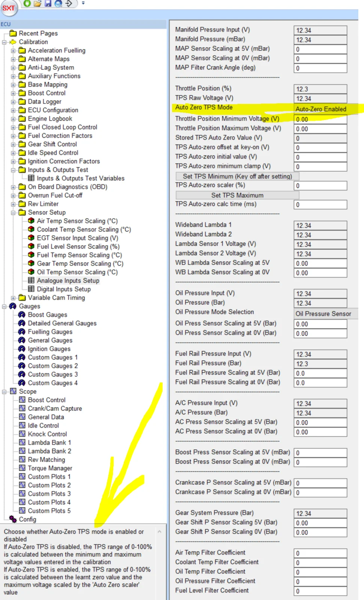Click the green connect plug icon

27,3
